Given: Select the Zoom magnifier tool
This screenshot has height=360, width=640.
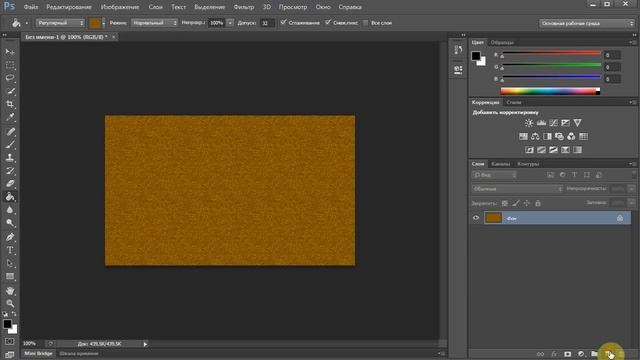Looking at the screenshot, I should [10, 303].
